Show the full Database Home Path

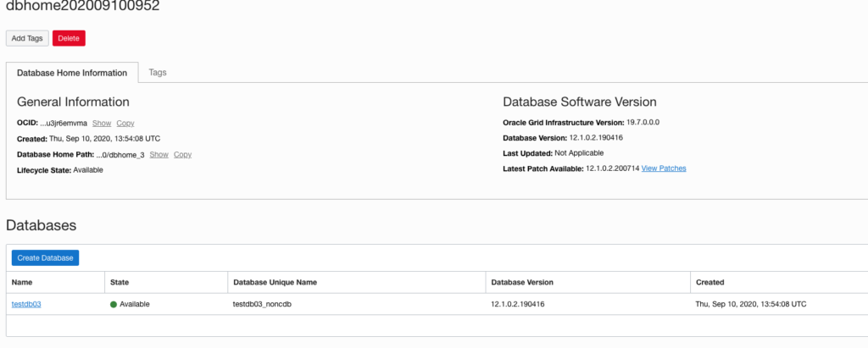pyautogui.click(x=159, y=155)
